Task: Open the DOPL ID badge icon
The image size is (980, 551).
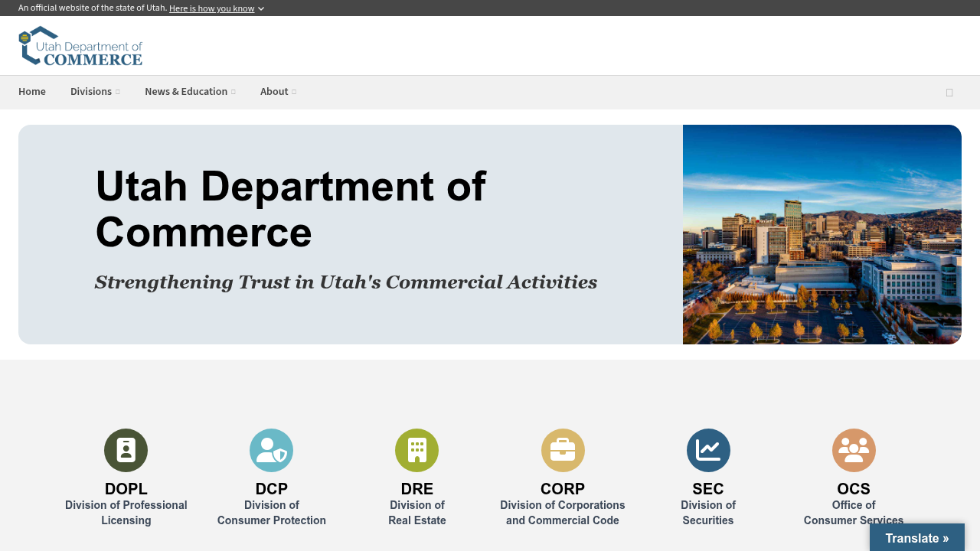Action: pyautogui.click(x=126, y=450)
